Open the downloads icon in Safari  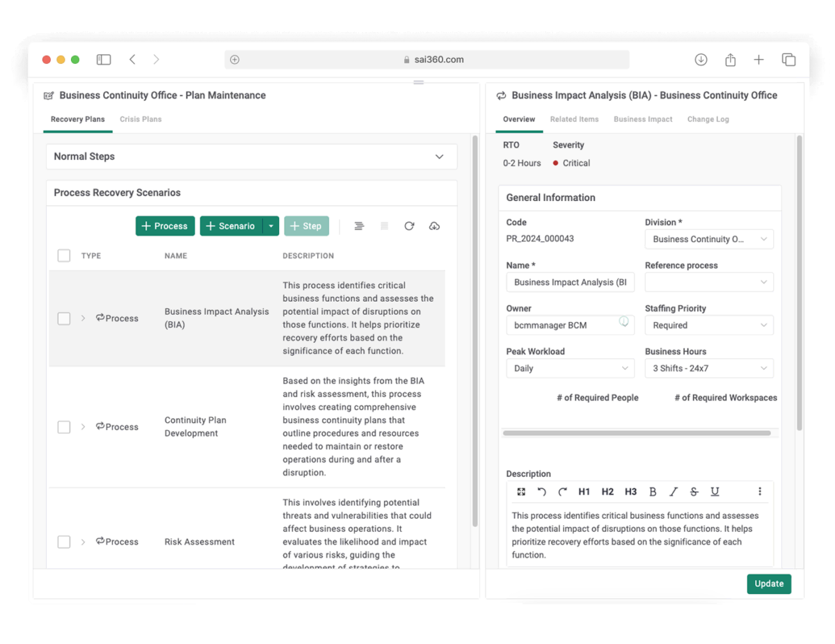701,60
